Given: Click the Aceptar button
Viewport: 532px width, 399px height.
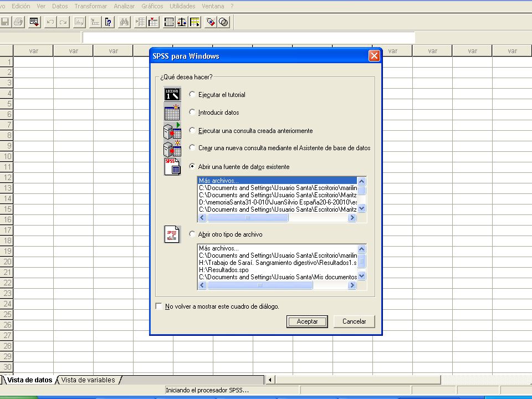Looking at the screenshot, I should click(x=307, y=321).
